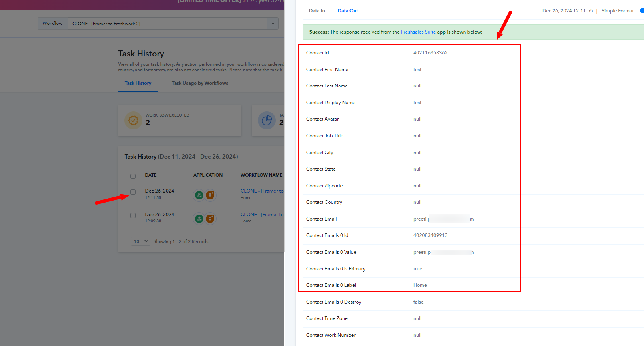The image size is (644, 346).
Task: Check the box for the 12:11:55 task
Action: pyautogui.click(x=133, y=192)
